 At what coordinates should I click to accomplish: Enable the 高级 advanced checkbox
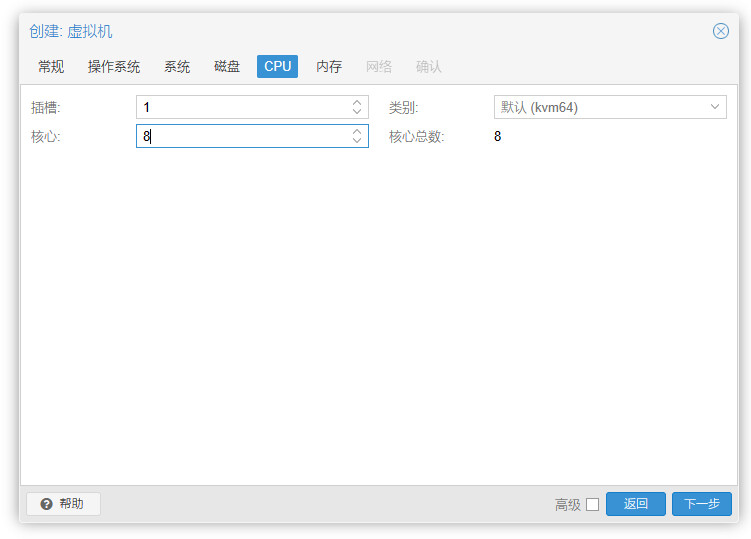pos(592,505)
